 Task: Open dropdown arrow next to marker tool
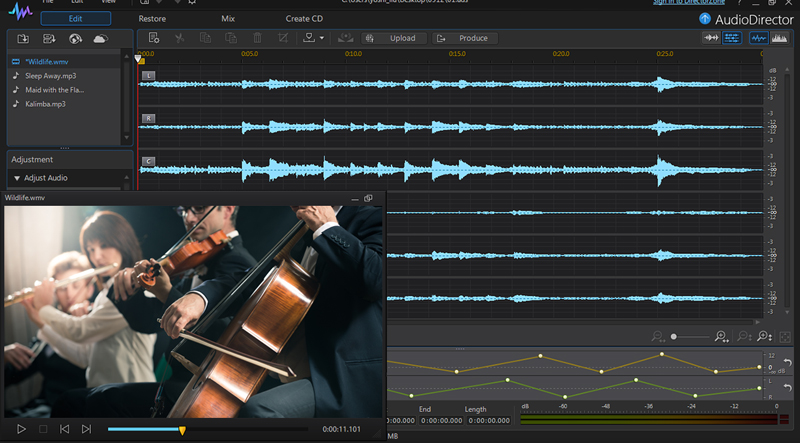[x=321, y=38]
